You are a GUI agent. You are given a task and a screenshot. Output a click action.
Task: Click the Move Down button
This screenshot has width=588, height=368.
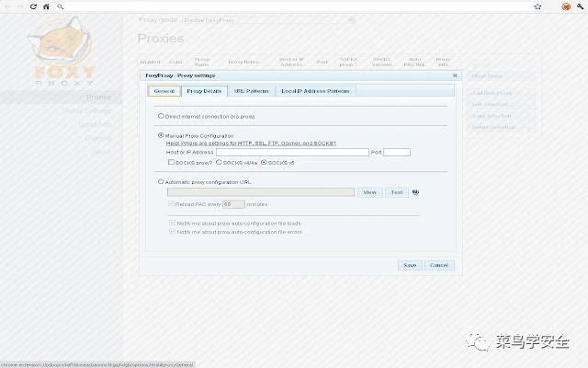[501, 75]
